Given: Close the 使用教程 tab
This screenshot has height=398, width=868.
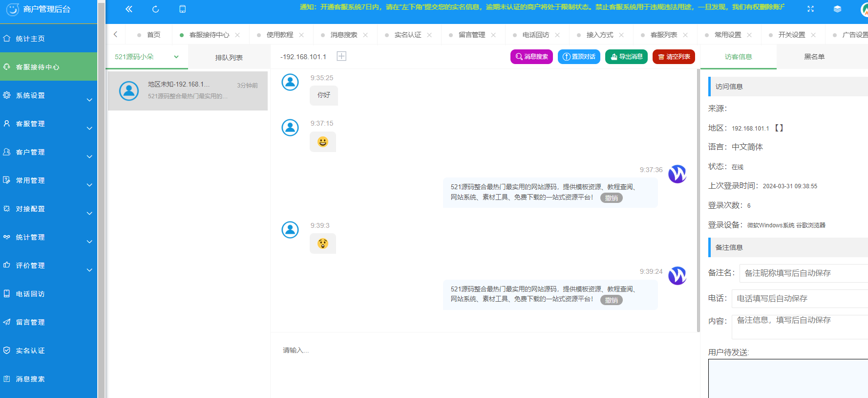Looking at the screenshot, I should 301,35.
